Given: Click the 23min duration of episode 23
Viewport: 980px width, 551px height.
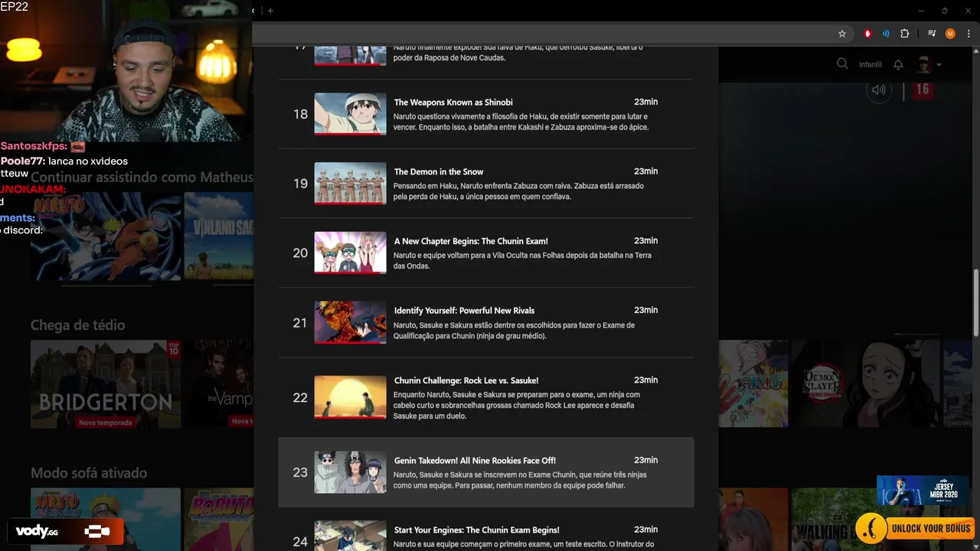Looking at the screenshot, I should click(x=645, y=460).
